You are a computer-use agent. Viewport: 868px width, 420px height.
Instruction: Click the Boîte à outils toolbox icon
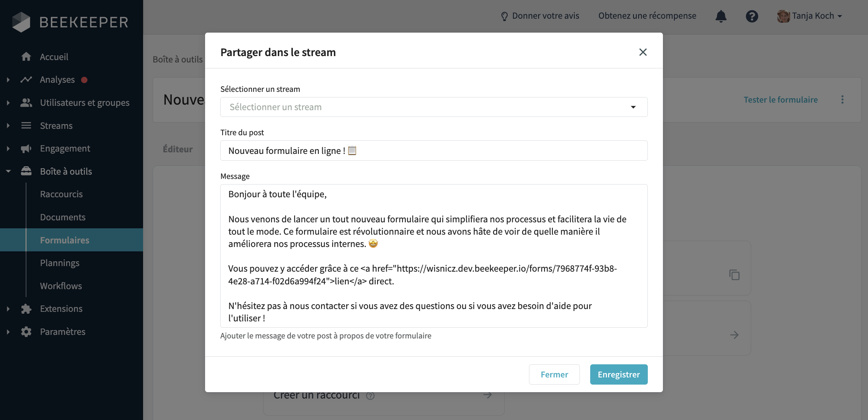point(26,171)
